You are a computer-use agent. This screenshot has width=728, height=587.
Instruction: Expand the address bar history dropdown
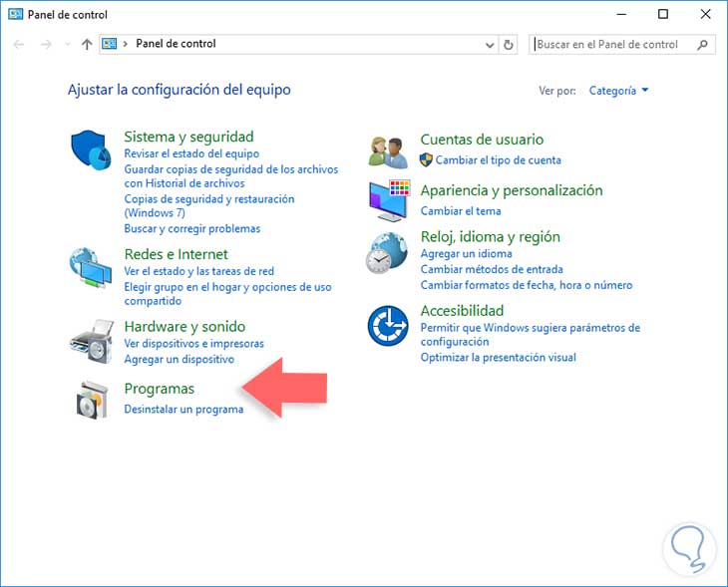pos(490,45)
